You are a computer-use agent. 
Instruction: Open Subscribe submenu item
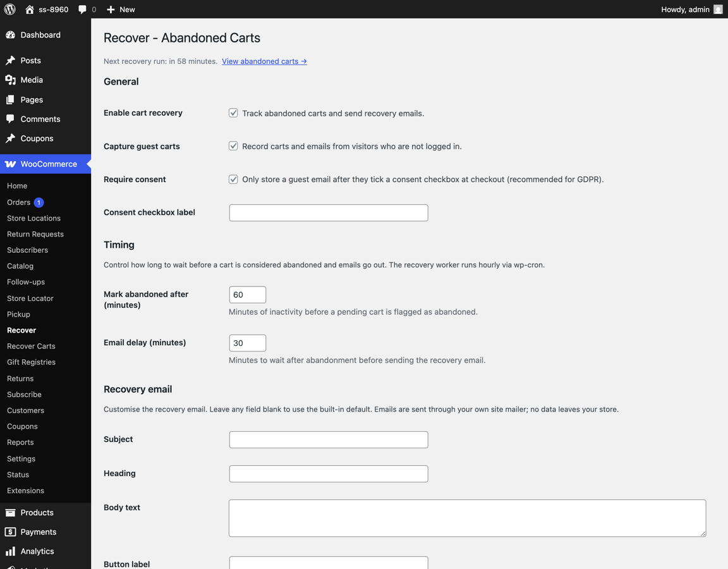[24, 395]
